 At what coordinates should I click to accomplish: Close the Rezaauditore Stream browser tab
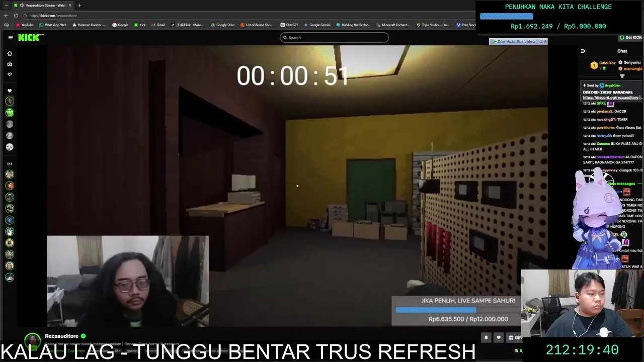70,5
